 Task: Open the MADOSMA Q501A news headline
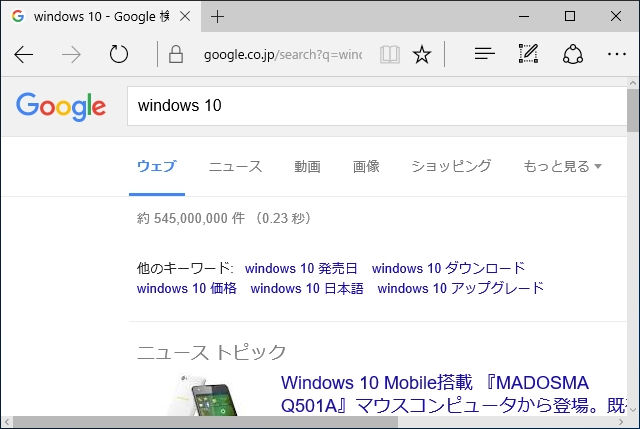(453, 394)
